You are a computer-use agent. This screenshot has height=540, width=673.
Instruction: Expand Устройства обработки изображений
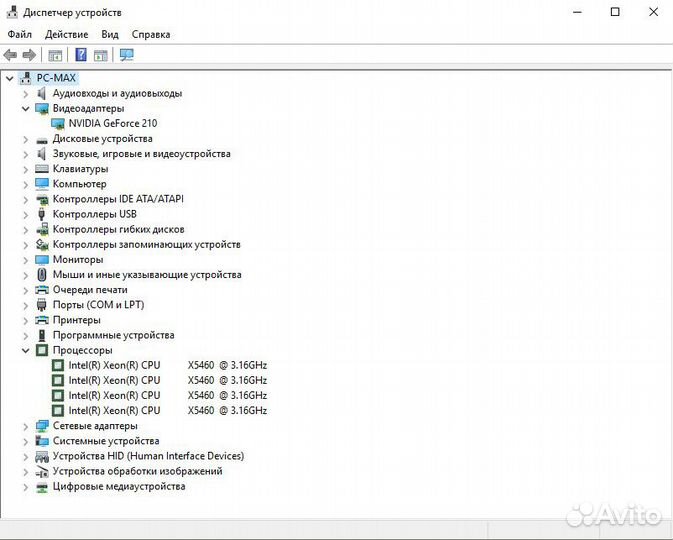[25, 471]
